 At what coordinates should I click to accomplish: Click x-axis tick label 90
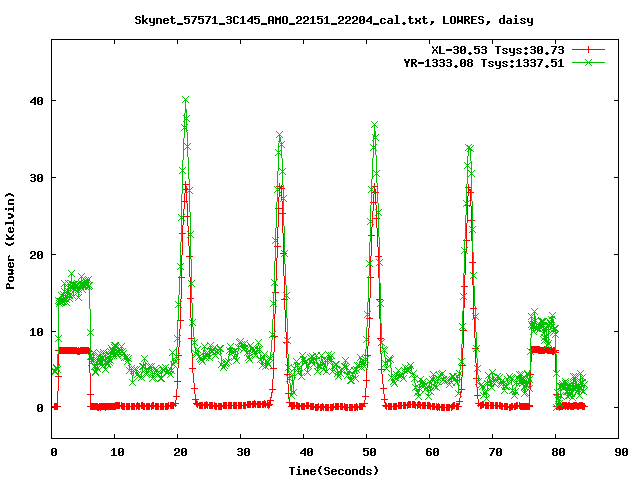(x=621, y=452)
